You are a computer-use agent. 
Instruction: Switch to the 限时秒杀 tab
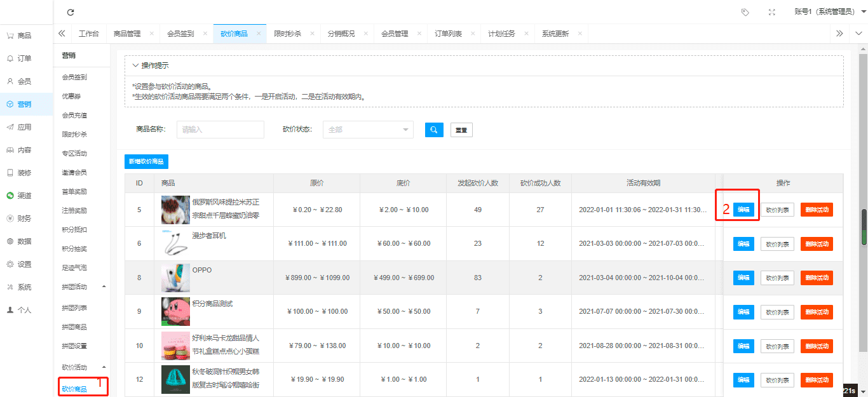287,34
